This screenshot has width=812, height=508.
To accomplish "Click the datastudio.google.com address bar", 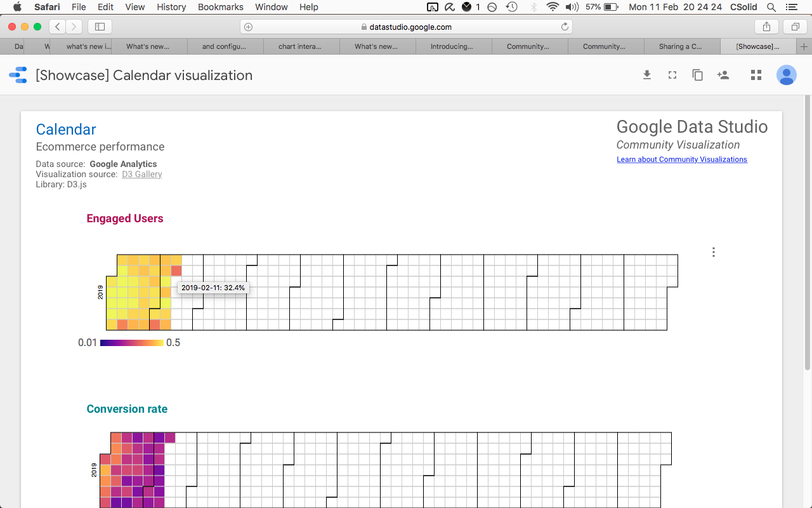I will click(406, 27).
